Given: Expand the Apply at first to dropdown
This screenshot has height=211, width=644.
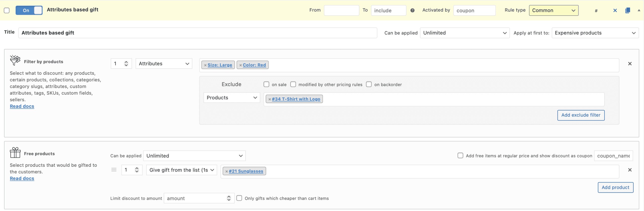Looking at the screenshot, I should pyautogui.click(x=595, y=33).
